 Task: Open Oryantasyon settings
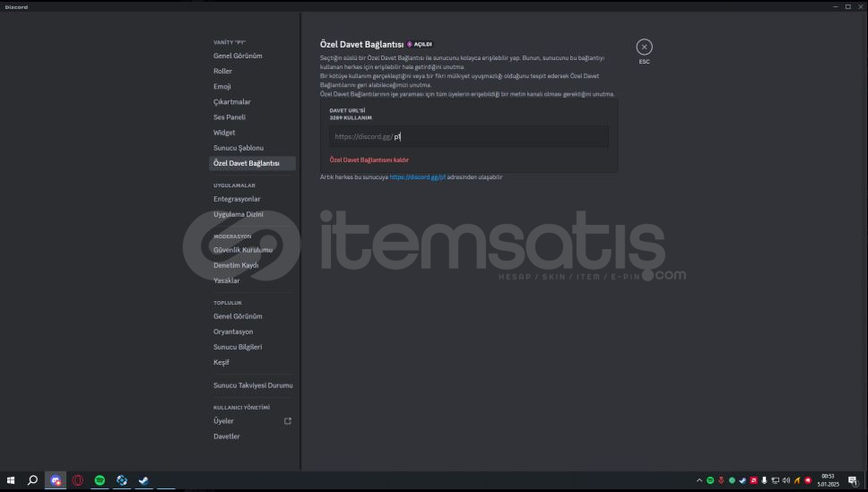click(x=233, y=332)
